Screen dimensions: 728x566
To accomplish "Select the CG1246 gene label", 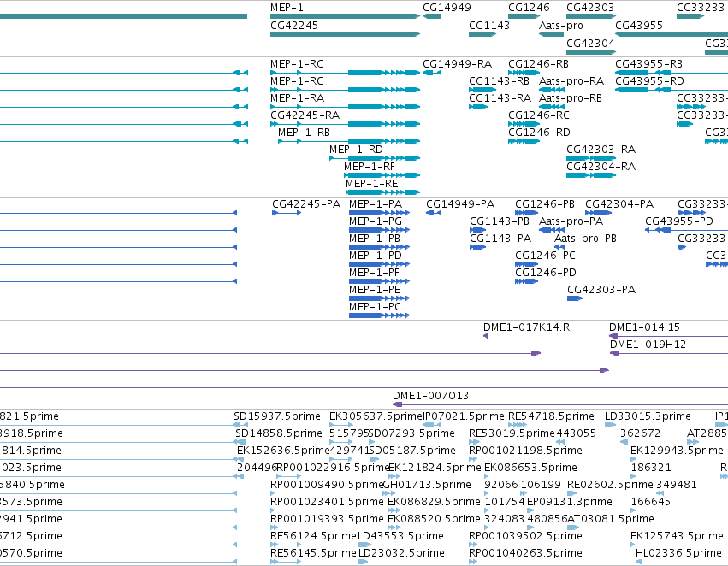I will coord(529,8).
